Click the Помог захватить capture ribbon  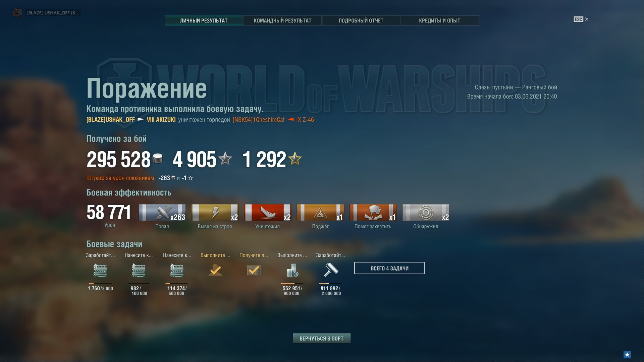tap(373, 213)
